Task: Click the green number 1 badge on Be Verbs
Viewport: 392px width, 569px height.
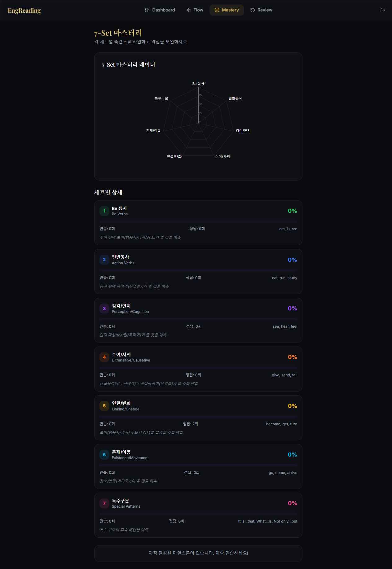Action: [104, 211]
